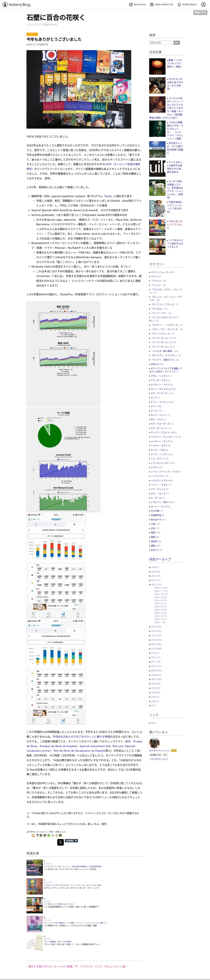Open the Hatena Blog logo link
The width and height of the screenshot is (210, 980).
point(16,5)
